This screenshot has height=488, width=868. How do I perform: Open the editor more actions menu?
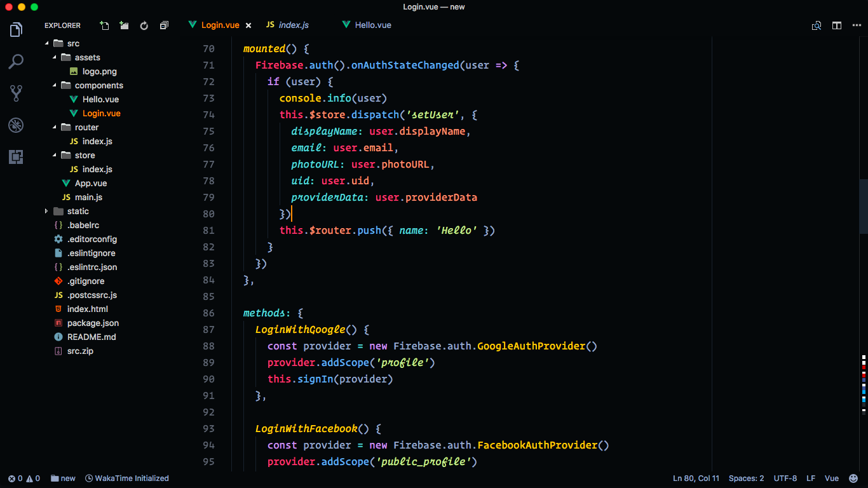click(x=857, y=25)
